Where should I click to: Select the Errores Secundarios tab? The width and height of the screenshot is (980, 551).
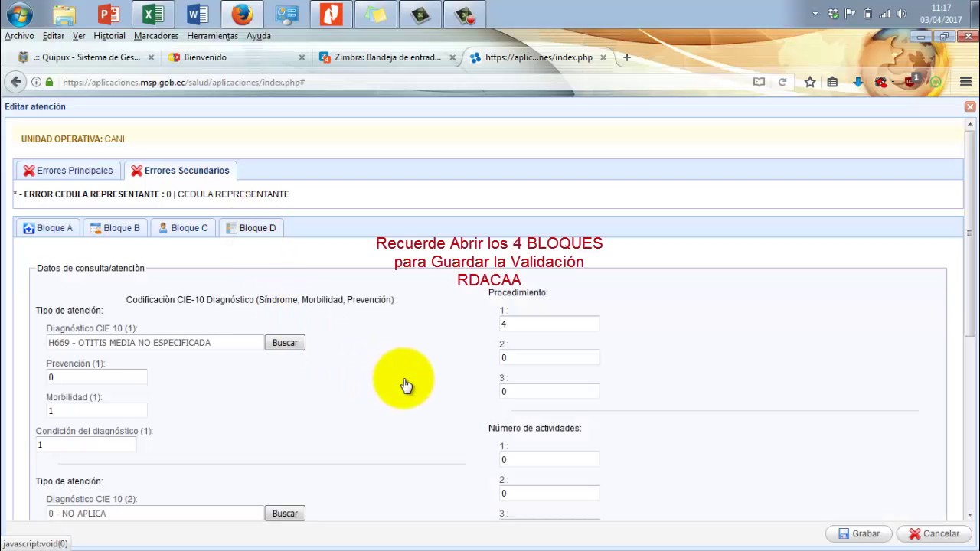180,171
